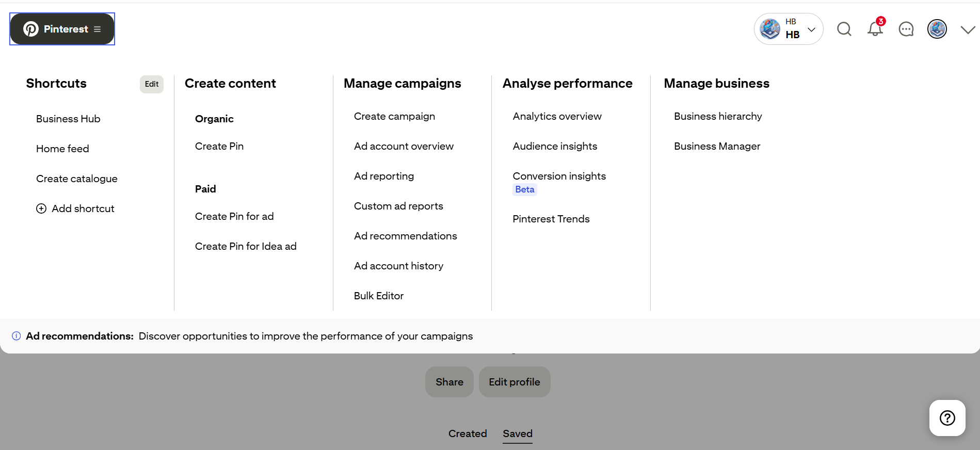Viewport: 980px width, 450px height.
Task: Expand the accounts chevron beside avatar
Action: (968, 29)
